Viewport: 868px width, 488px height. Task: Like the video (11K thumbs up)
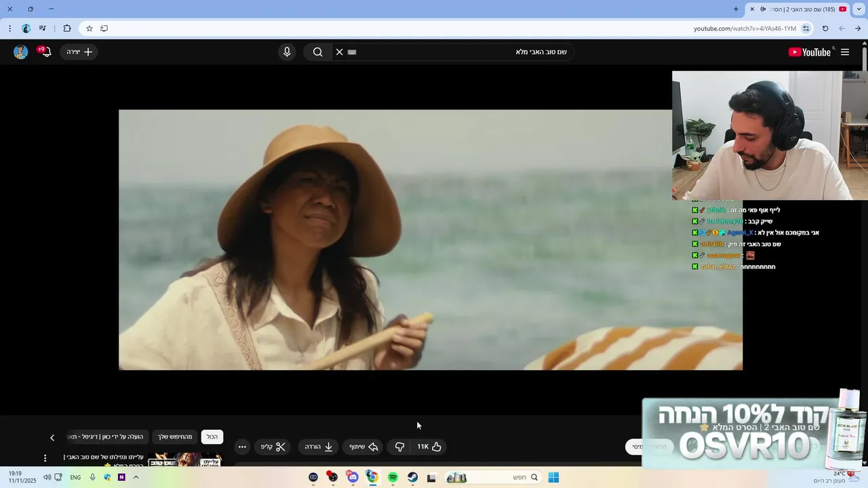pyautogui.click(x=429, y=447)
